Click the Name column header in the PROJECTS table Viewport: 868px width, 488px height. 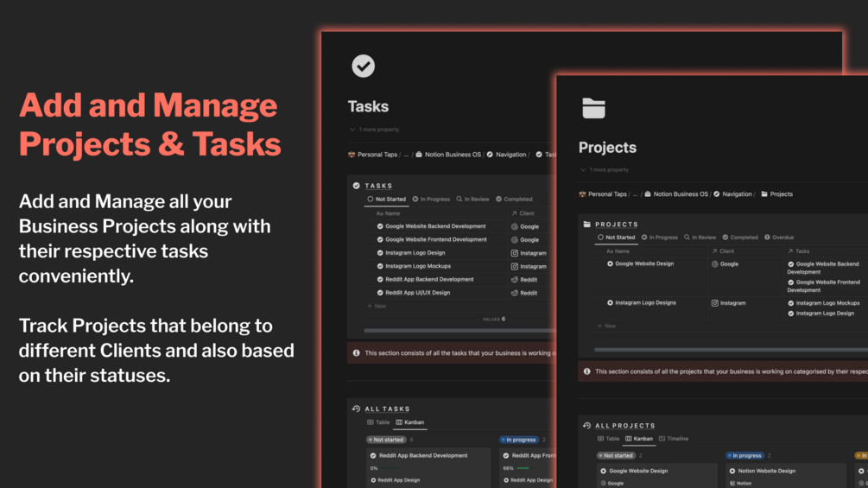[x=618, y=251]
